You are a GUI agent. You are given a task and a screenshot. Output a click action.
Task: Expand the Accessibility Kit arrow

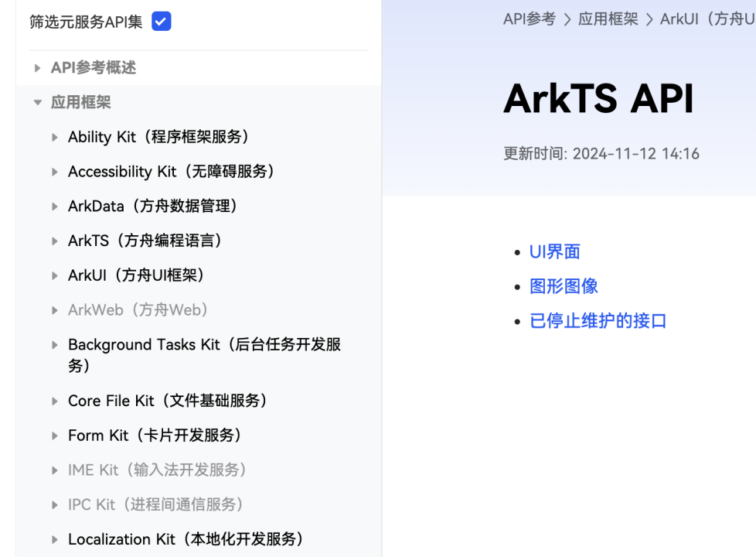(x=54, y=172)
